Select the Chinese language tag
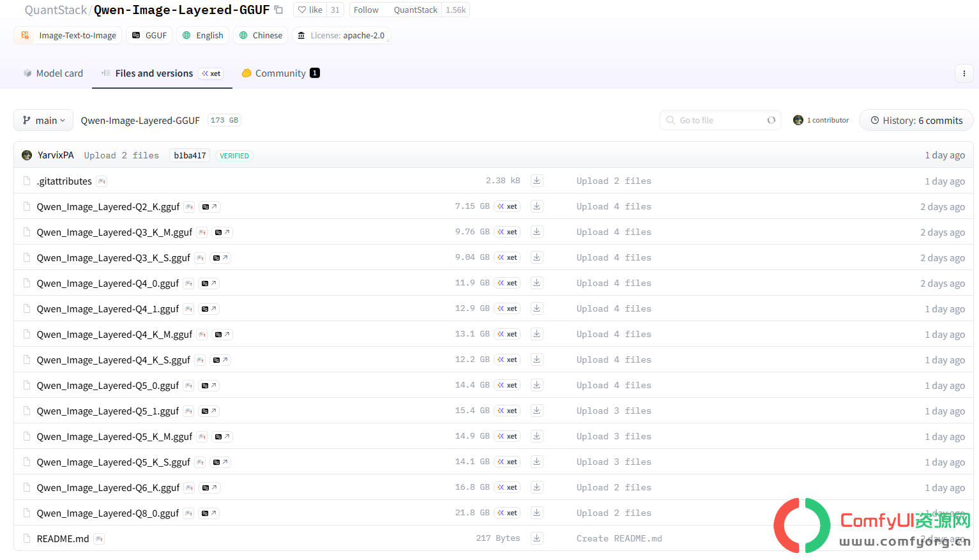 pyautogui.click(x=261, y=35)
